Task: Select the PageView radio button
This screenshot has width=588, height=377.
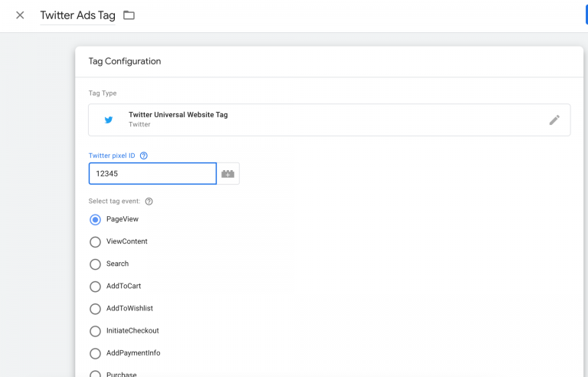Action: point(95,219)
